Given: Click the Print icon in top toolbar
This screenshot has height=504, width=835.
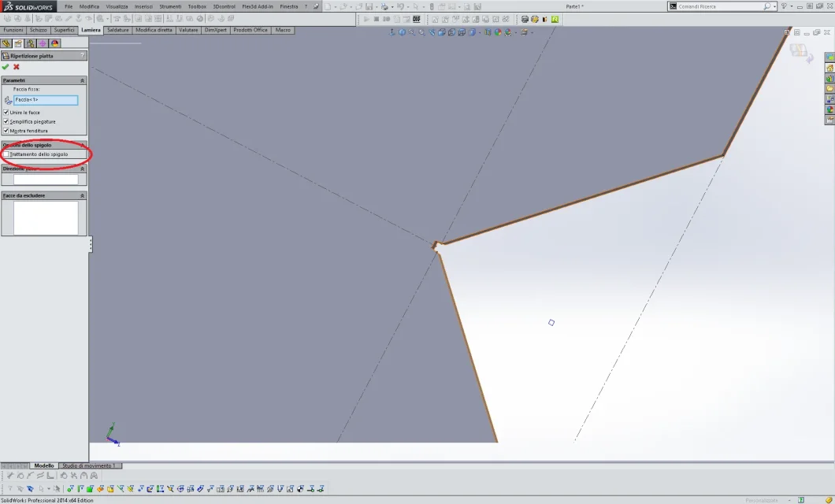Looking at the screenshot, I should click(384, 7).
